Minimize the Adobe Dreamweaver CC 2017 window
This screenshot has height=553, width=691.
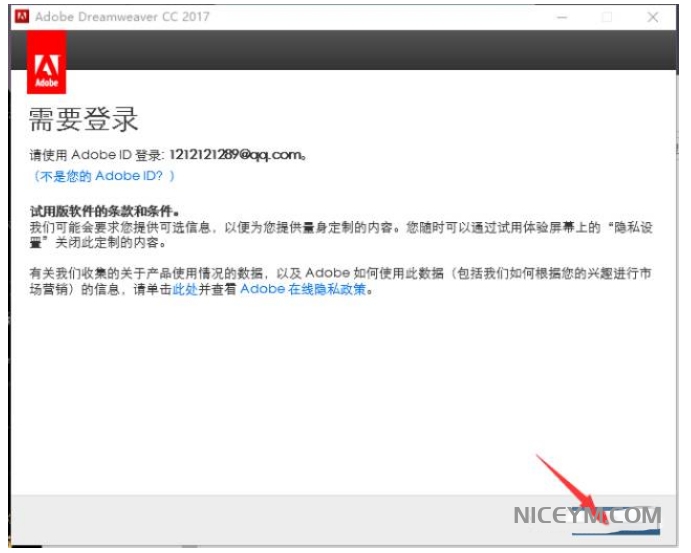click(561, 17)
